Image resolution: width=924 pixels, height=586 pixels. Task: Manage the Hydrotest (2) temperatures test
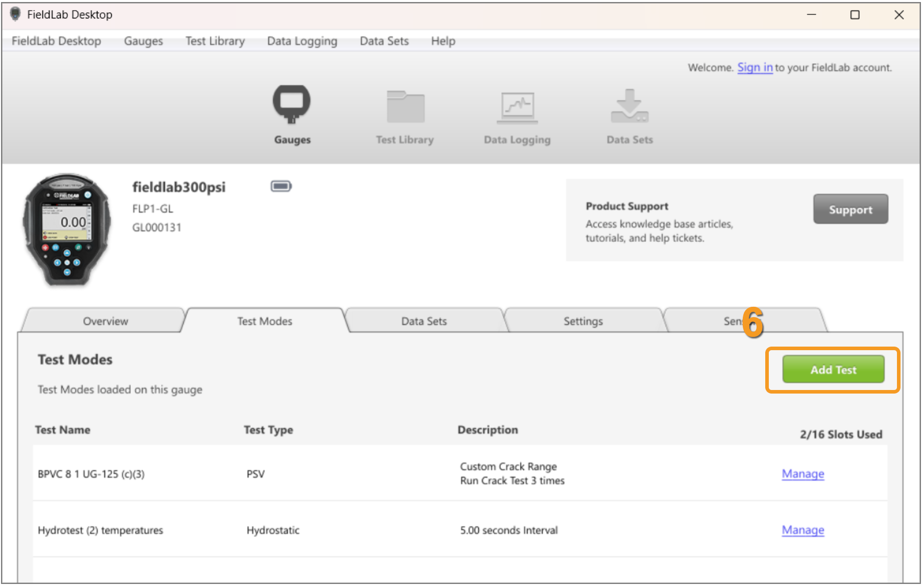(803, 530)
